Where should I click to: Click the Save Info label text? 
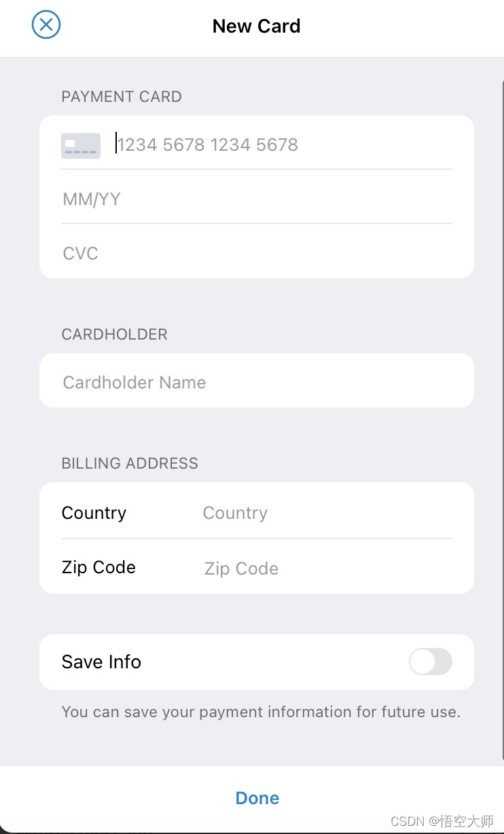click(101, 661)
